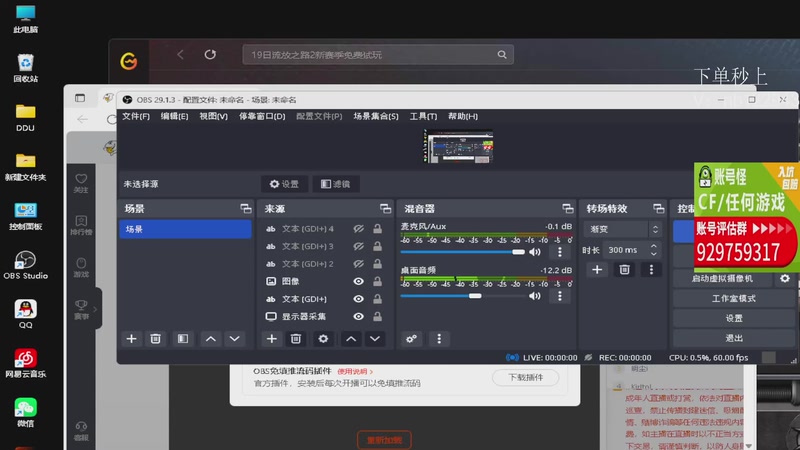The image size is (800, 450).
Task: Pop out the 转场特效 dock
Action: [x=659, y=208]
